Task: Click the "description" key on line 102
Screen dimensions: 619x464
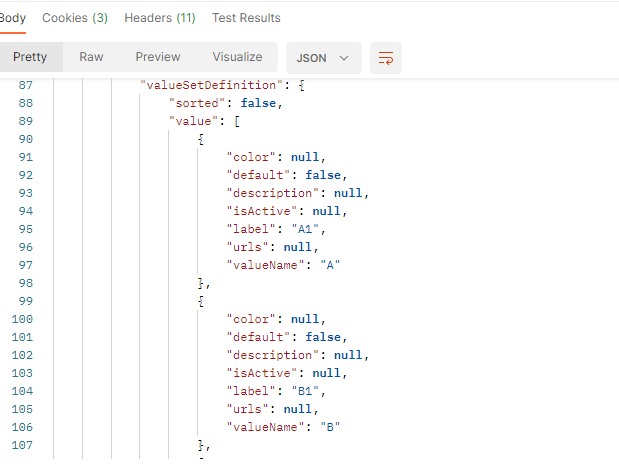Action: [272, 355]
